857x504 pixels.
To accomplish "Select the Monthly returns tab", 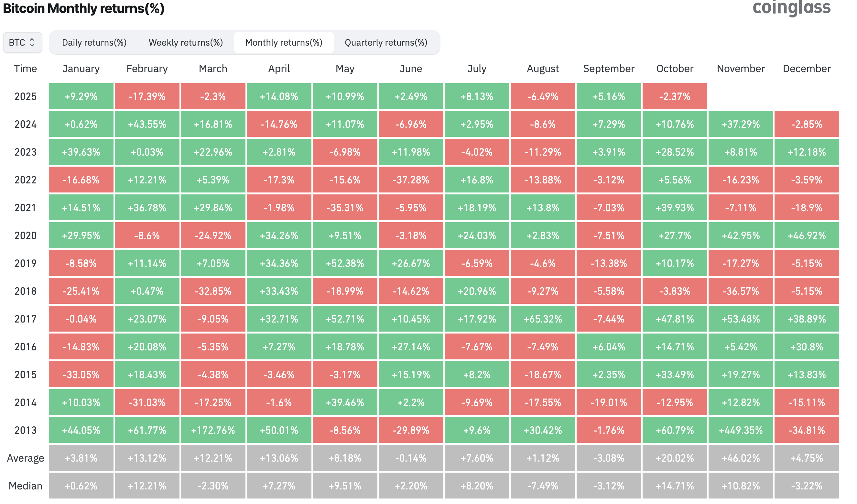I will (x=284, y=42).
